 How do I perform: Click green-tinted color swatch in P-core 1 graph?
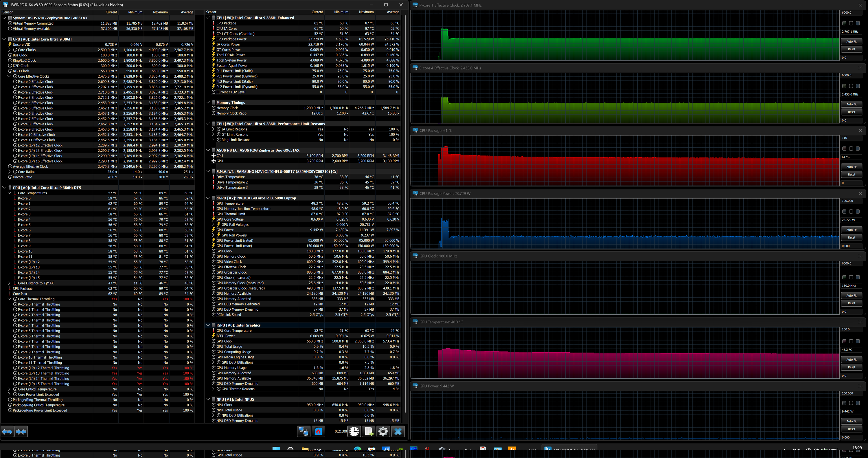click(844, 23)
